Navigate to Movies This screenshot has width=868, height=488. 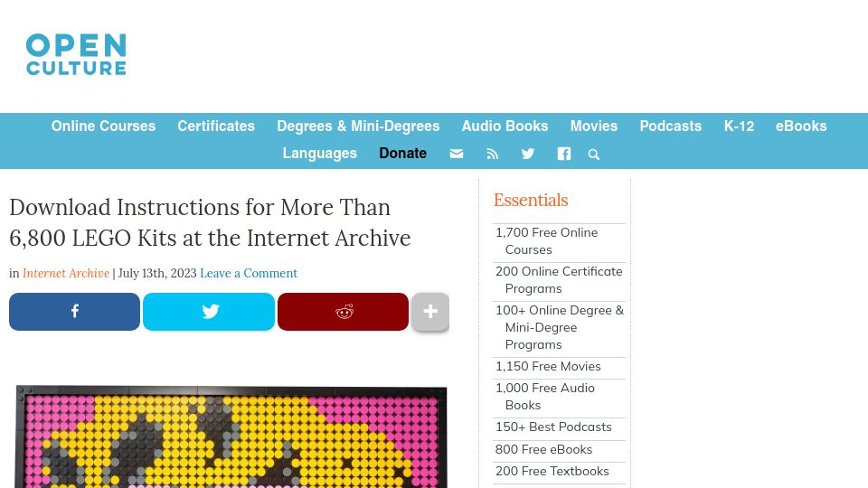[594, 127]
